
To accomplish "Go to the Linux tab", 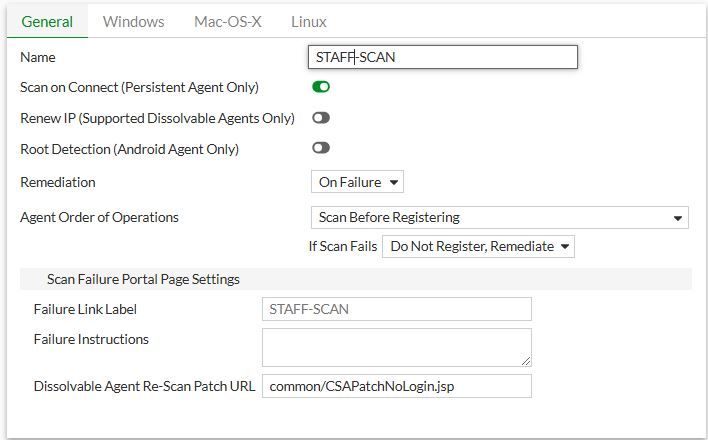I will [308, 21].
